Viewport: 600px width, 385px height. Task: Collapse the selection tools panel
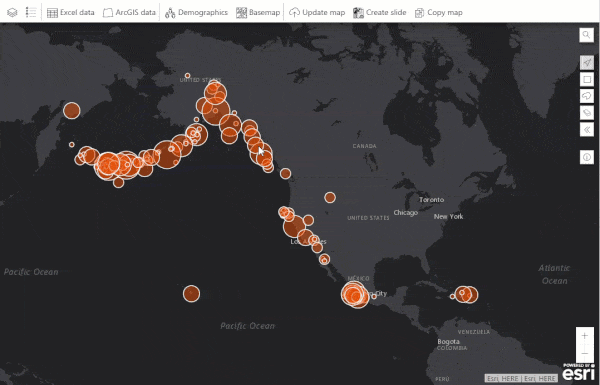click(587, 130)
